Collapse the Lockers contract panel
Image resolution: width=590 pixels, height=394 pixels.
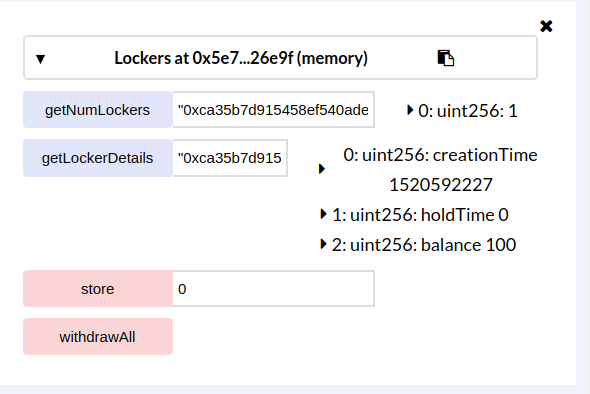coord(40,59)
